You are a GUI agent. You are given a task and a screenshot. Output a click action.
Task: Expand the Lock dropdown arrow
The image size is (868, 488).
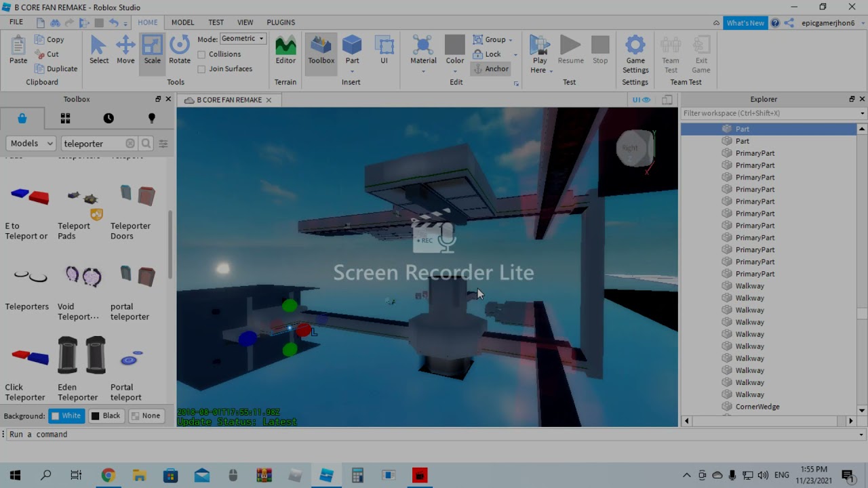point(515,54)
